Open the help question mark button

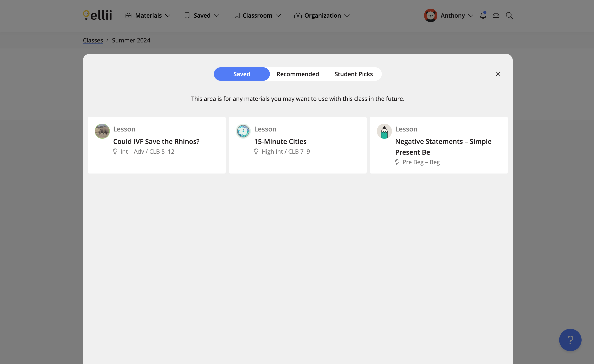(x=570, y=340)
